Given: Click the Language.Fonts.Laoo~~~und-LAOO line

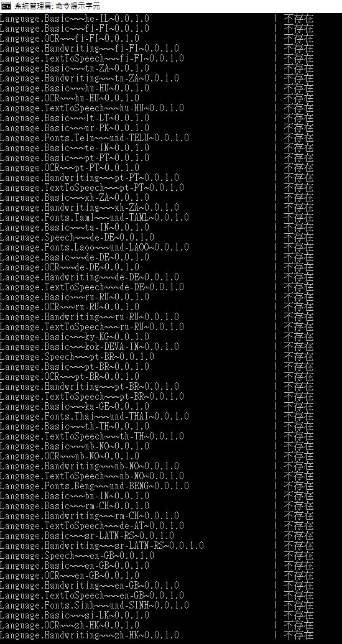Looking at the screenshot, I should tap(95, 247).
